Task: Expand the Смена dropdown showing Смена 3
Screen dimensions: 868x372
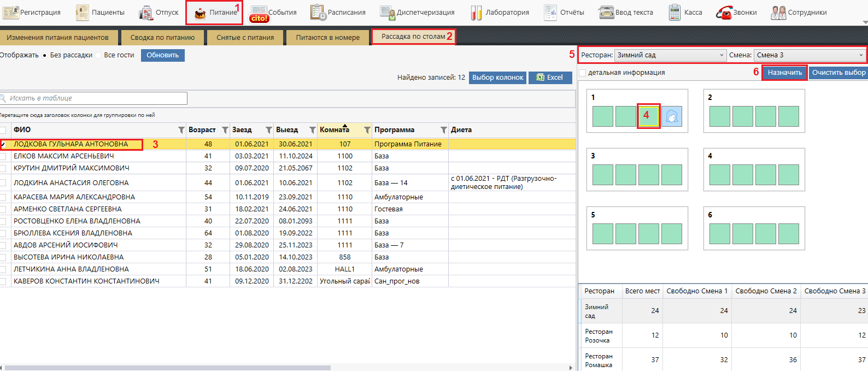Action: point(810,55)
